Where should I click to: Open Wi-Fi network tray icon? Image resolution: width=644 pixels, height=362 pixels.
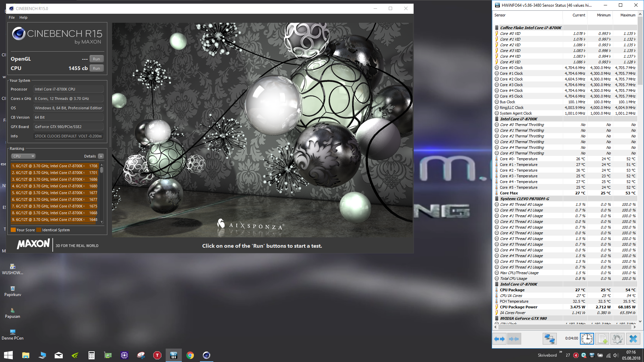pos(608,355)
